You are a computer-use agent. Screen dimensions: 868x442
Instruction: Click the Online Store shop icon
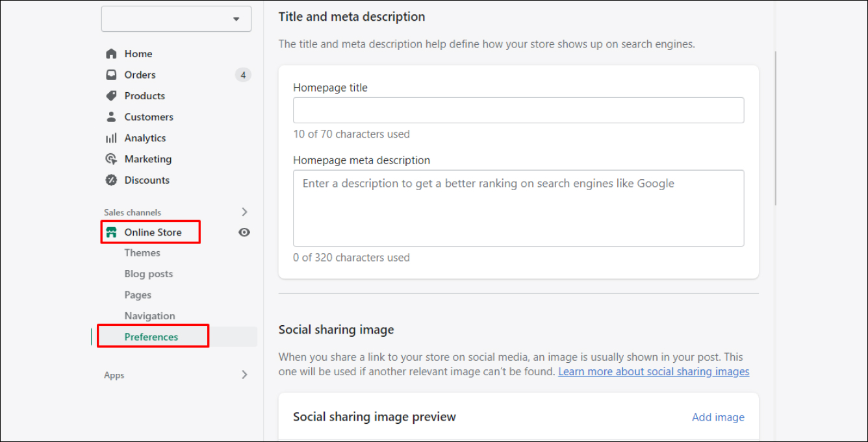click(x=111, y=232)
